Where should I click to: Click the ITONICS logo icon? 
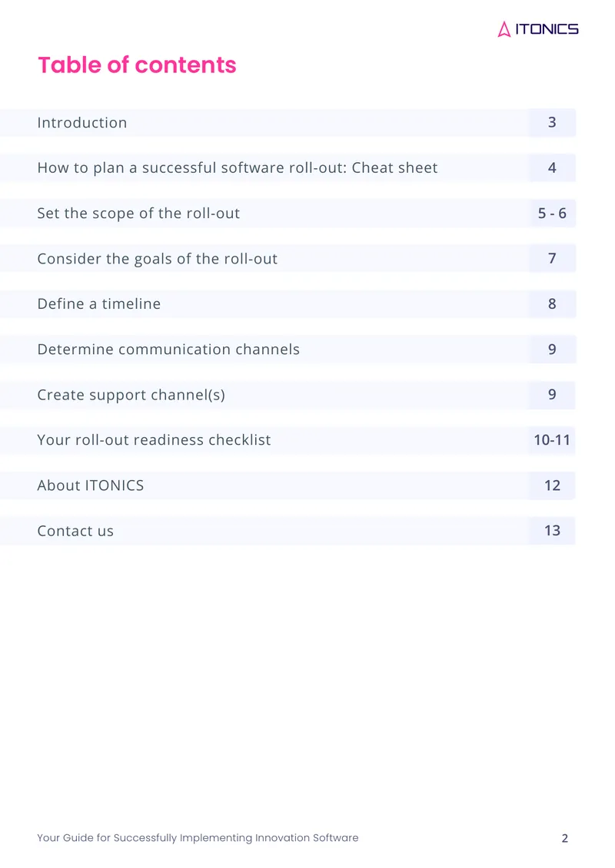[x=504, y=29]
